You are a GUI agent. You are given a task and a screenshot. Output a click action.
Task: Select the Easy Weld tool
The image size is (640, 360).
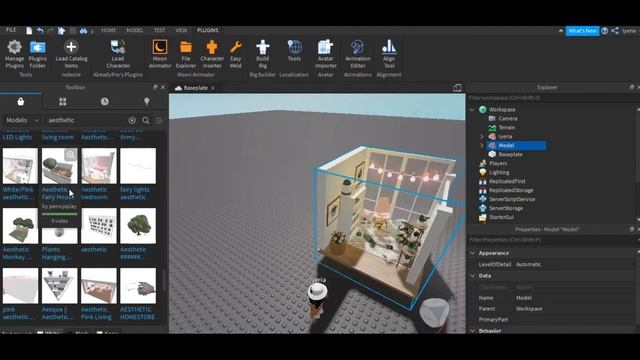236,54
